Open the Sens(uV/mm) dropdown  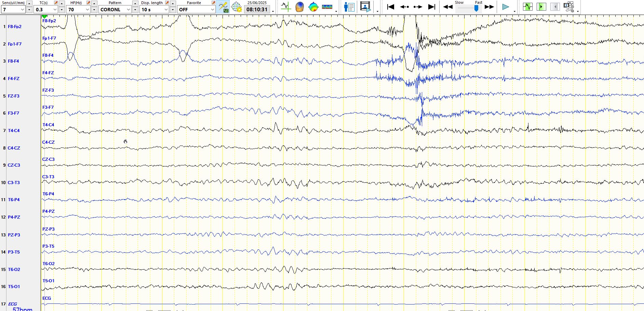pos(13,10)
